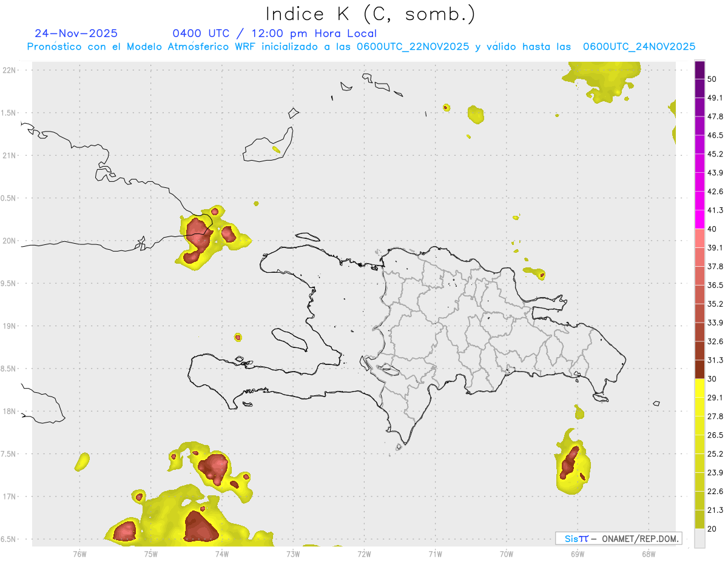Viewport: 728px width, 562px height.
Task: Click the "72W" longitude label
Action: [x=364, y=554]
